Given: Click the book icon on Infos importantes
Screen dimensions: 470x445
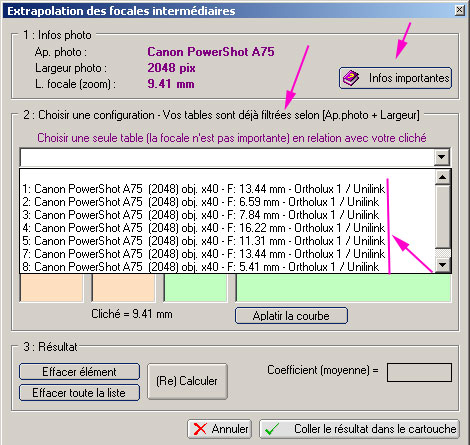Looking at the screenshot, I should pos(351,78).
